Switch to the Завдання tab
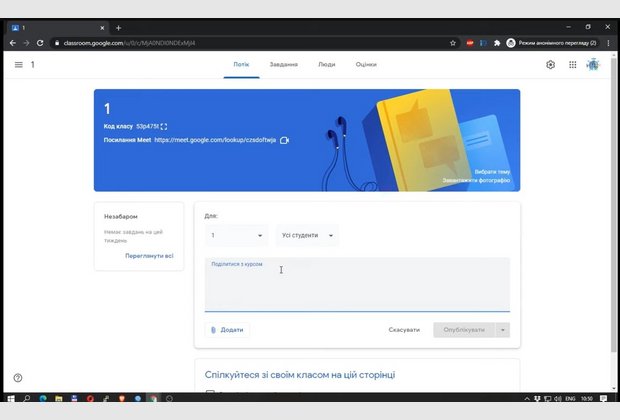 284,64
